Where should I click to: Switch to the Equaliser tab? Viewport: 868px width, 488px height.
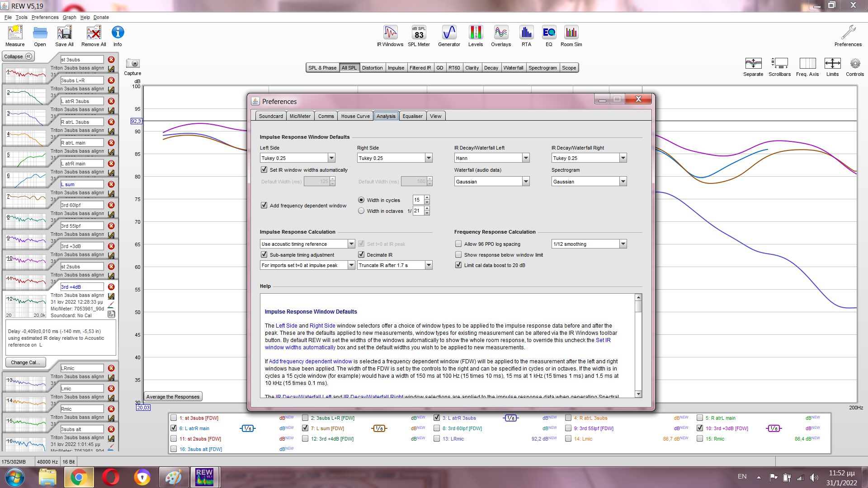pyautogui.click(x=412, y=116)
